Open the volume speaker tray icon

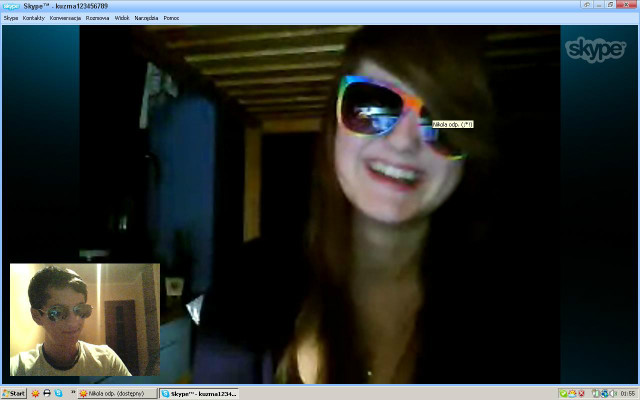[x=613, y=394]
